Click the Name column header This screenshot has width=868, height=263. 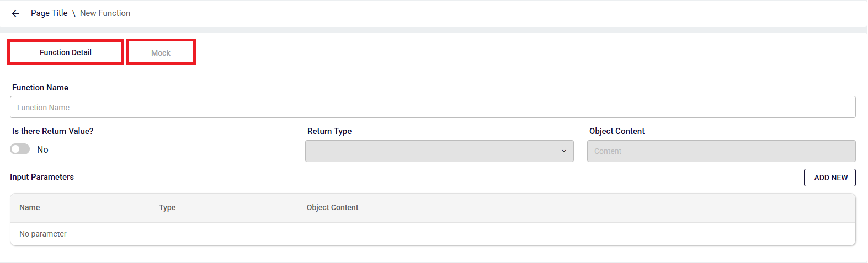30,207
